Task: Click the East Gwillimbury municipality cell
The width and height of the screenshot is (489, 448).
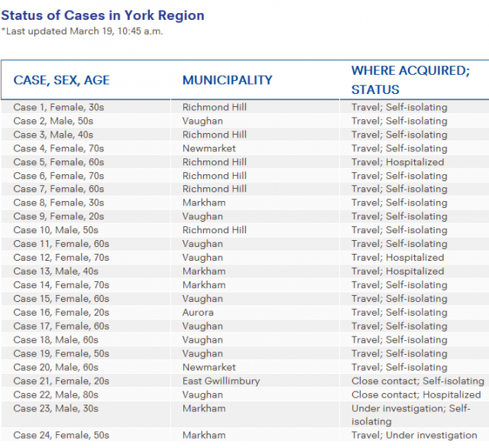Action: click(x=221, y=381)
